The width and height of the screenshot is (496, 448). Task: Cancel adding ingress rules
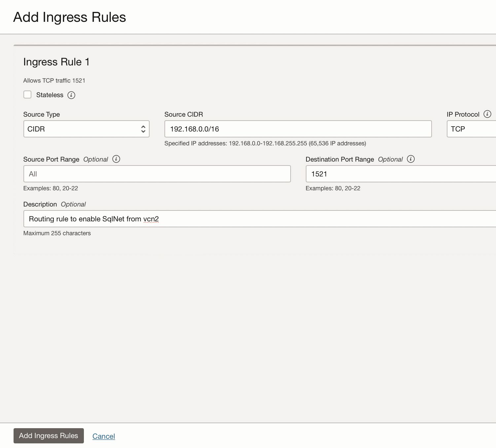pos(104,436)
